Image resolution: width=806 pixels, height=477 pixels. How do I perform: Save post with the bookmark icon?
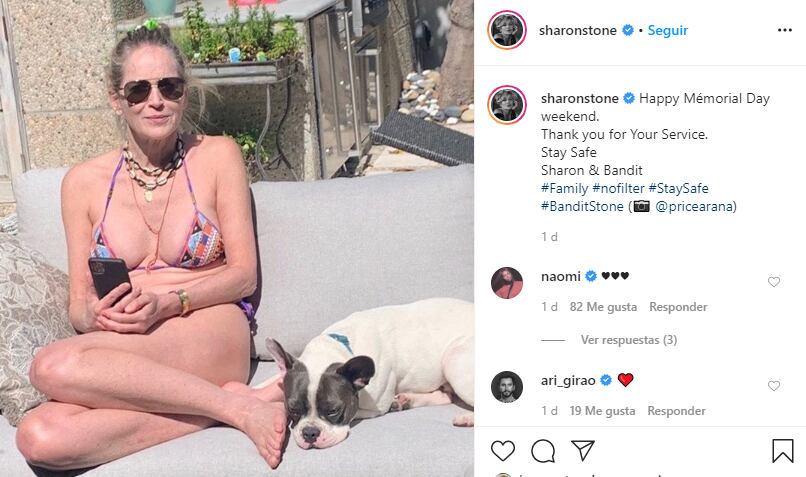pyautogui.click(x=782, y=451)
